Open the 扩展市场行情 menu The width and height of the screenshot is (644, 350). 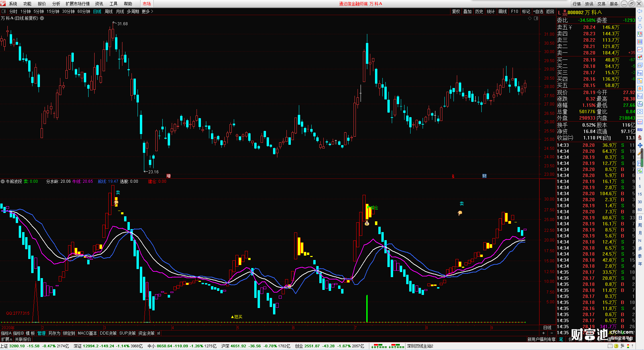coord(78,4)
